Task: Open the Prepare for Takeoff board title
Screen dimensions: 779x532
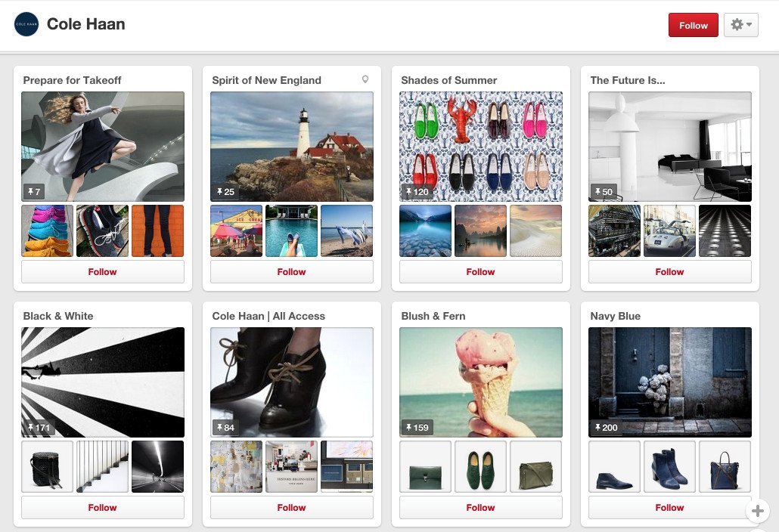Action: (x=72, y=80)
